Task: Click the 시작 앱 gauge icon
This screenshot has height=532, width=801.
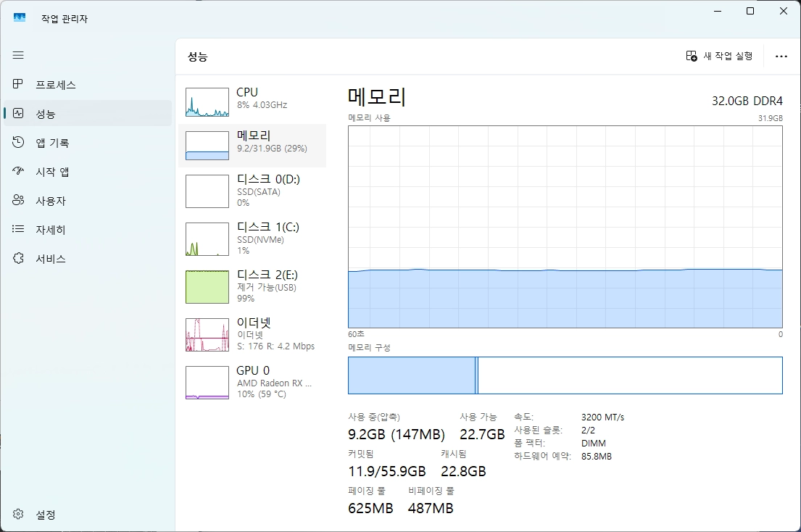Action: click(x=18, y=171)
